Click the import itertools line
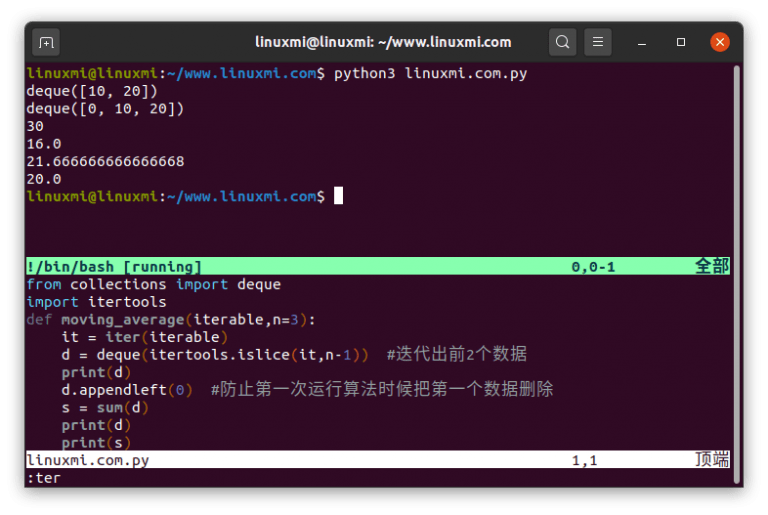 tap(96, 302)
